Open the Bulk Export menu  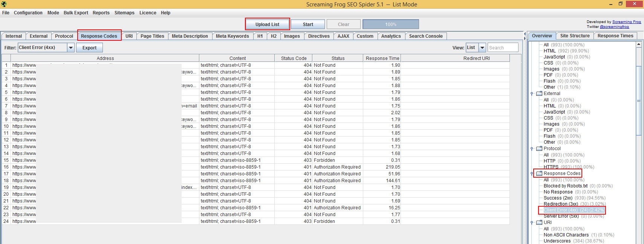pyautogui.click(x=76, y=13)
